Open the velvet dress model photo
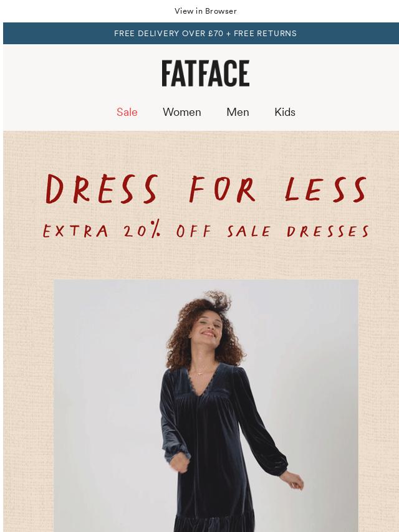 [206, 406]
